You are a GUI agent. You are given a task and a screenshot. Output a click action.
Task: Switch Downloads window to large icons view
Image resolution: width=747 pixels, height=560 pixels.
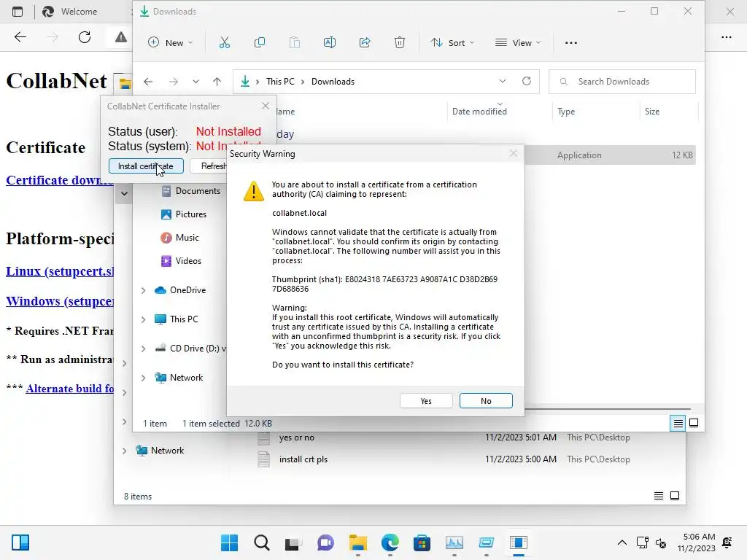[694, 423]
